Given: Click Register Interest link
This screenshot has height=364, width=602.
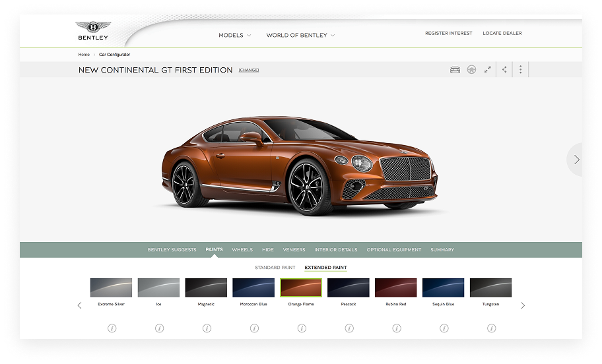Looking at the screenshot, I should [449, 34].
